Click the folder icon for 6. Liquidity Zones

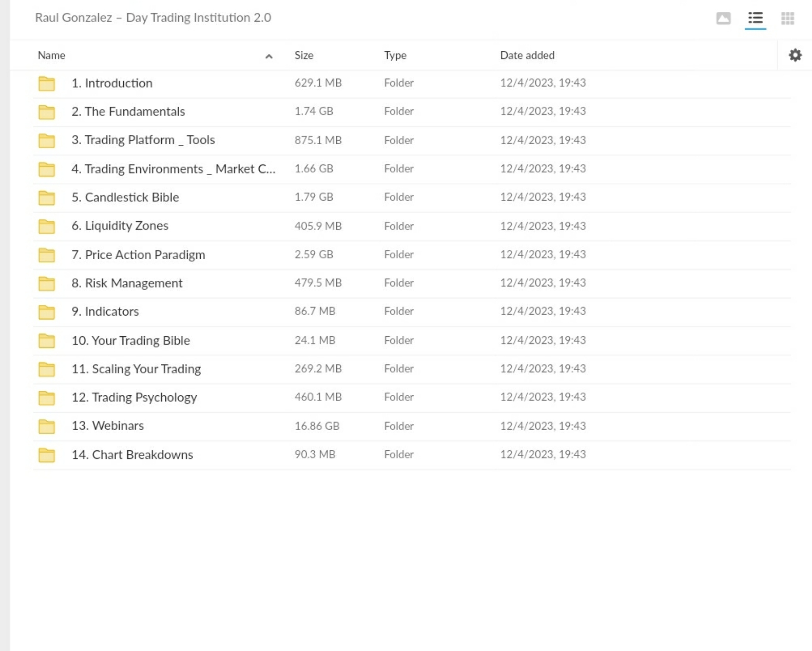(47, 226)
